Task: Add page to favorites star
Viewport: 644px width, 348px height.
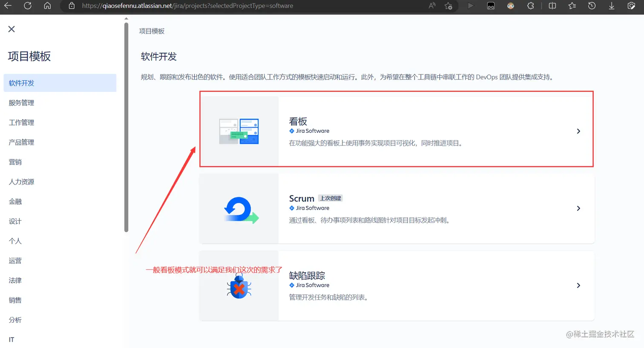Action: click(x=448, y=6)
